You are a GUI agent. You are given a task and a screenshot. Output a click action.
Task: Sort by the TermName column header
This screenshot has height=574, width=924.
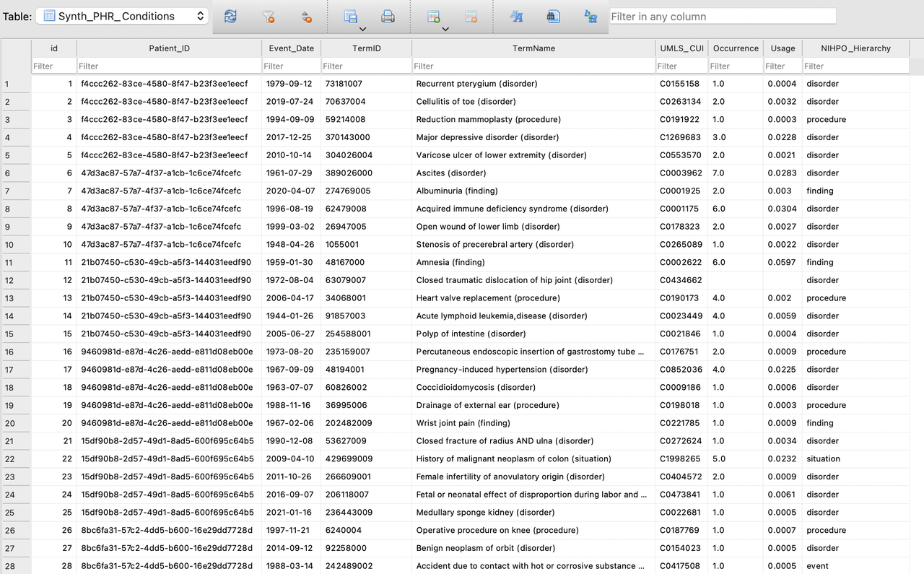(x=533, y=48)
